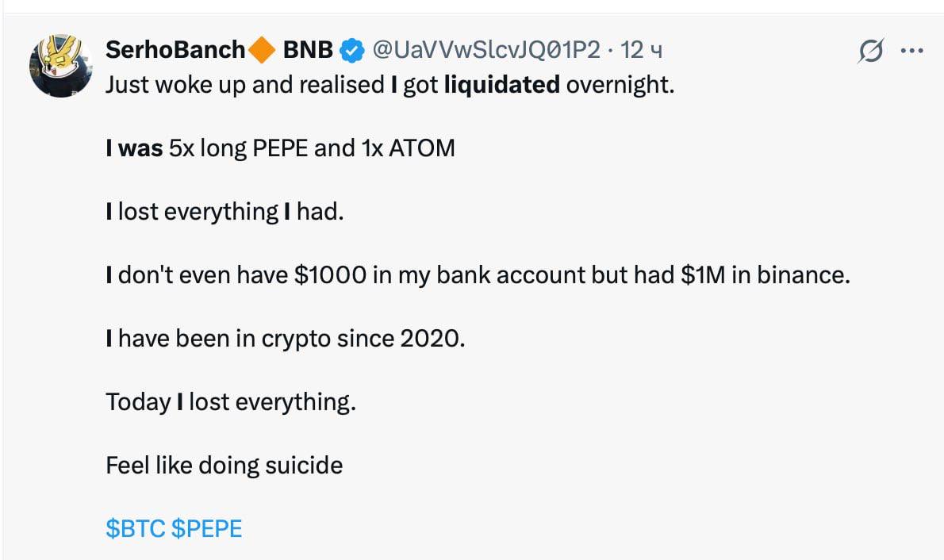Click the 'Just woke up and realised' text
The width and height of the screenshot is (944, 560).
244,84
